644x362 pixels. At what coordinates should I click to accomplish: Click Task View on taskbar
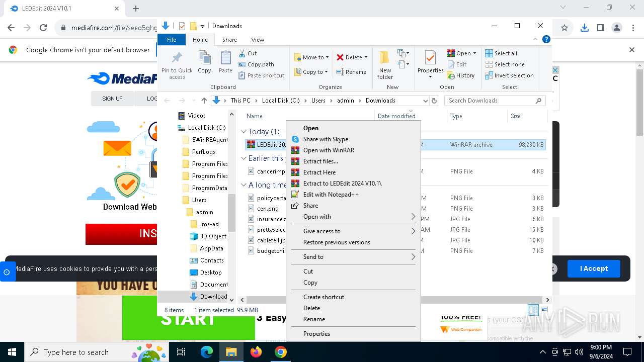[x=181, y=352]
